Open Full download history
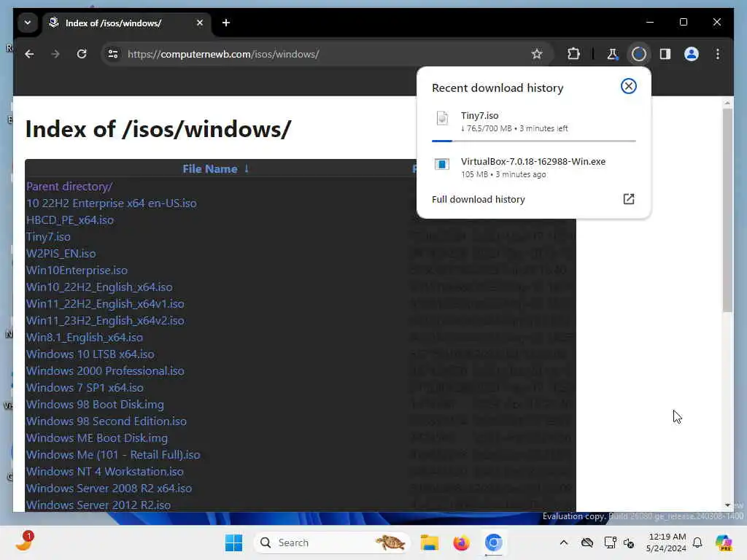The height and width of the screenshot is (560, 747). tap(479, 200)
